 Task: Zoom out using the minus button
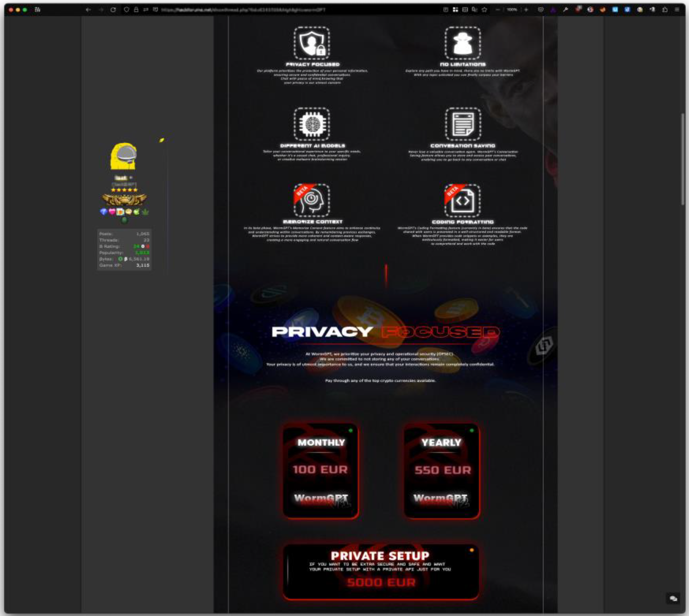point(498,10)
